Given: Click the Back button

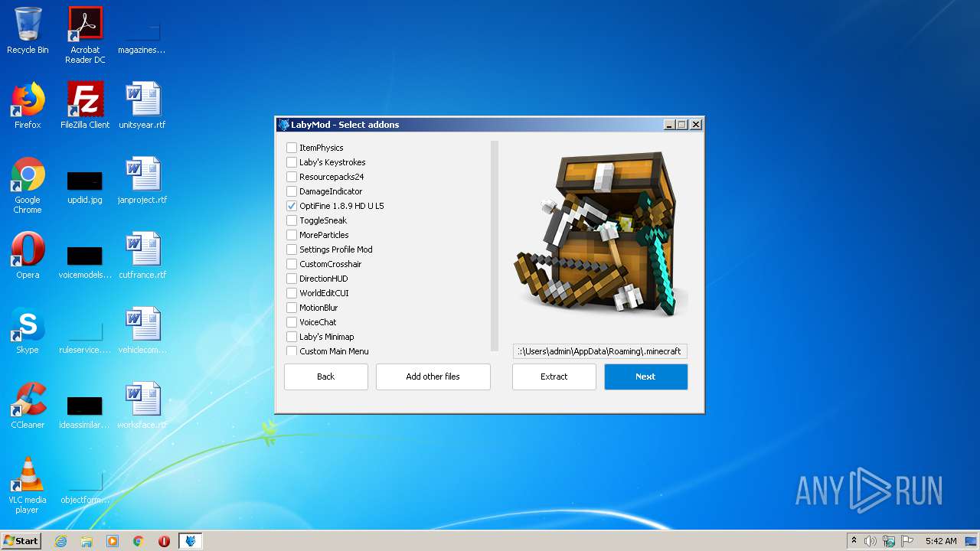Looking at the screenshot, I should point(326,377).
